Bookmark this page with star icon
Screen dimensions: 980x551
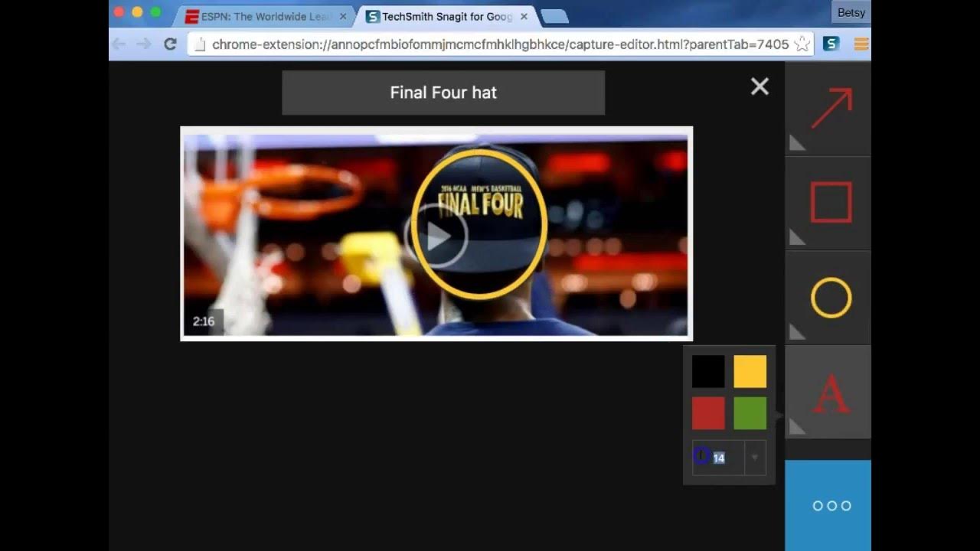click(x=802, y=44)
